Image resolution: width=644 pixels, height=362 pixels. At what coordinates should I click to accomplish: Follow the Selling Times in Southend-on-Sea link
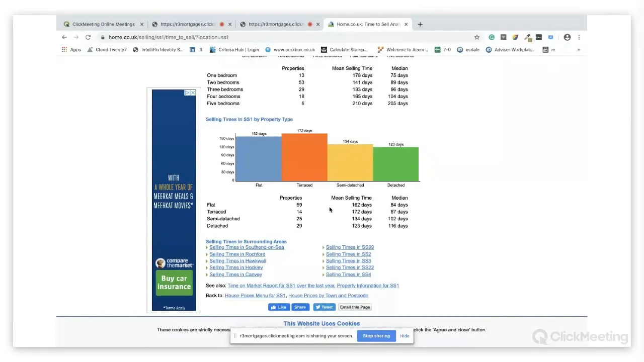click(x=247, y=247)
